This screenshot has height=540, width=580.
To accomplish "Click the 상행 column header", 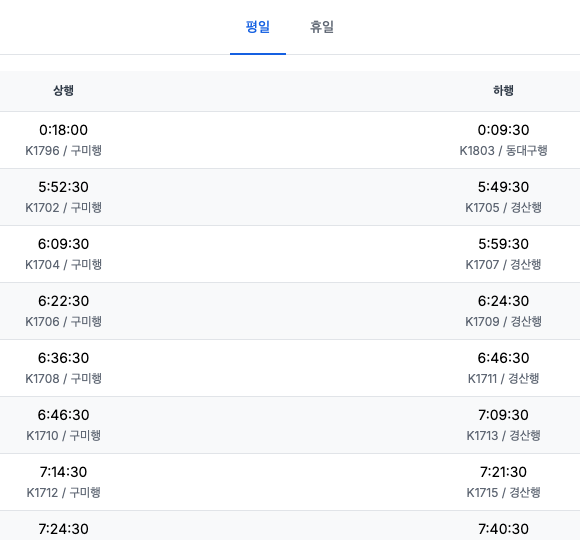I will 63,91.
